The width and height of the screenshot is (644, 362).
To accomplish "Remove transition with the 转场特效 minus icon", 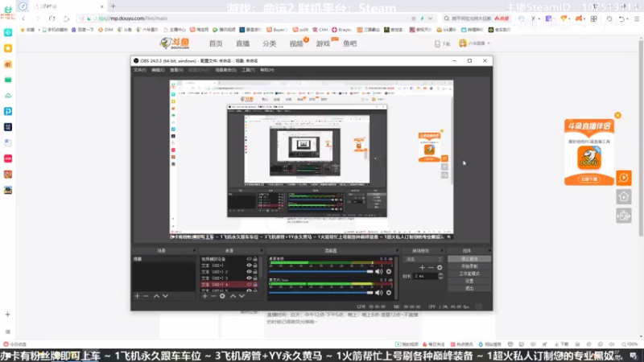I will pyautogui.click(x=431, y=268).
